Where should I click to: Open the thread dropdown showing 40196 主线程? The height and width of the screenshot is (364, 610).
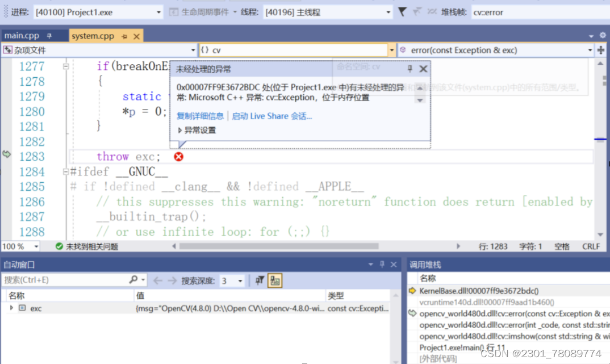tap(388, 11)
